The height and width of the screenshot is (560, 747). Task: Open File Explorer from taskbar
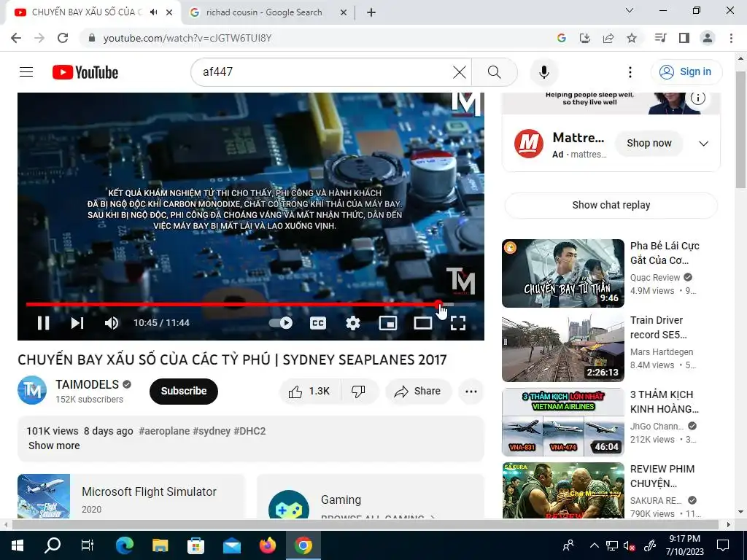point(160,545)
